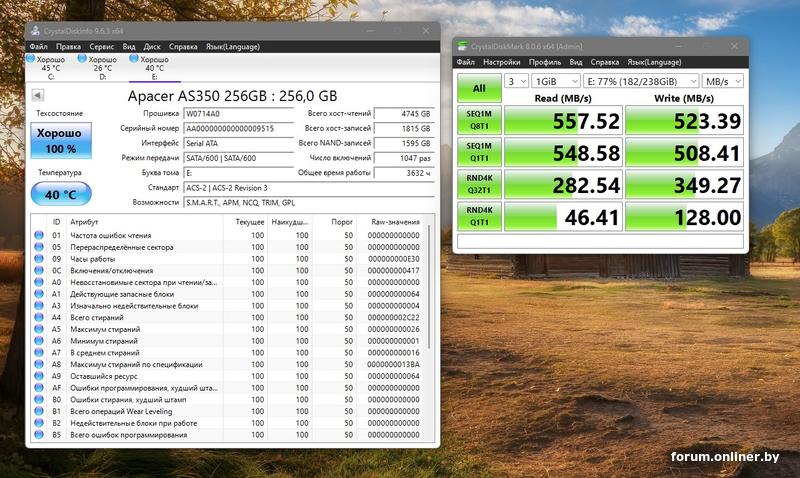
Task: Click the CrystalDiskMark title bar app icon
Action: click(462, 46)
